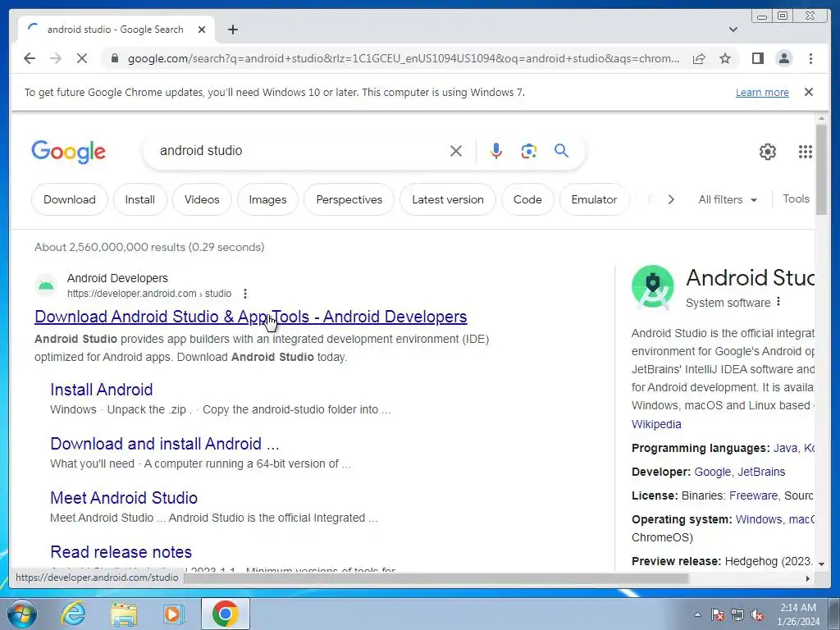Search by image with Google Lens
The height and width of the screenshot is (630, 840).
click(529, 151)
